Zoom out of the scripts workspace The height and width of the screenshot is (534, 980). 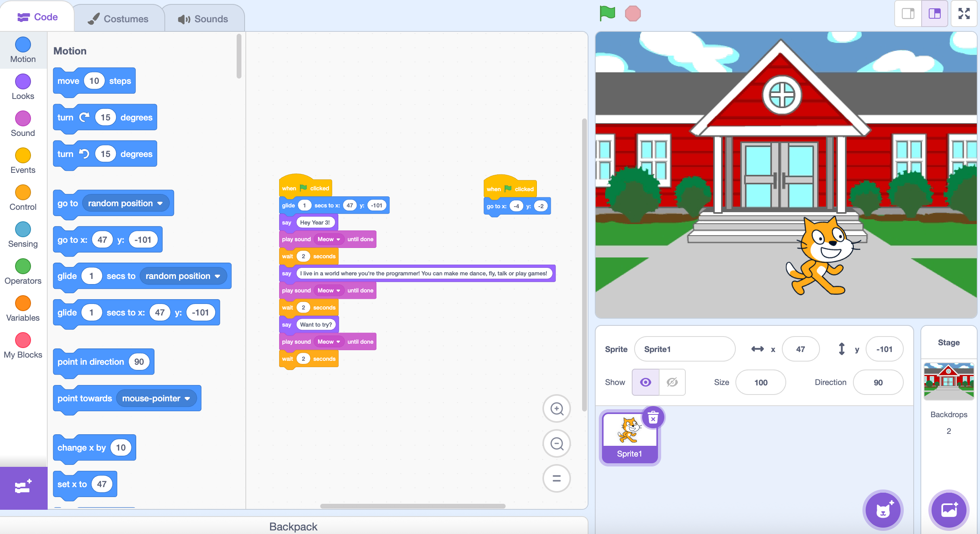pyautogui.click(x=557, y=443)
